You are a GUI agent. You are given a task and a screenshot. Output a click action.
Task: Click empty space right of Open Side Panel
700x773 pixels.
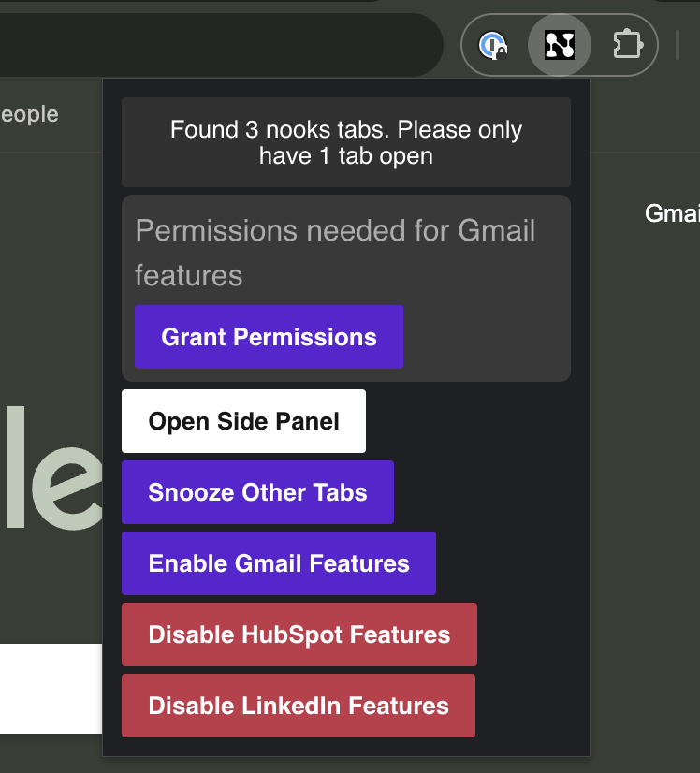coord(468,421)
